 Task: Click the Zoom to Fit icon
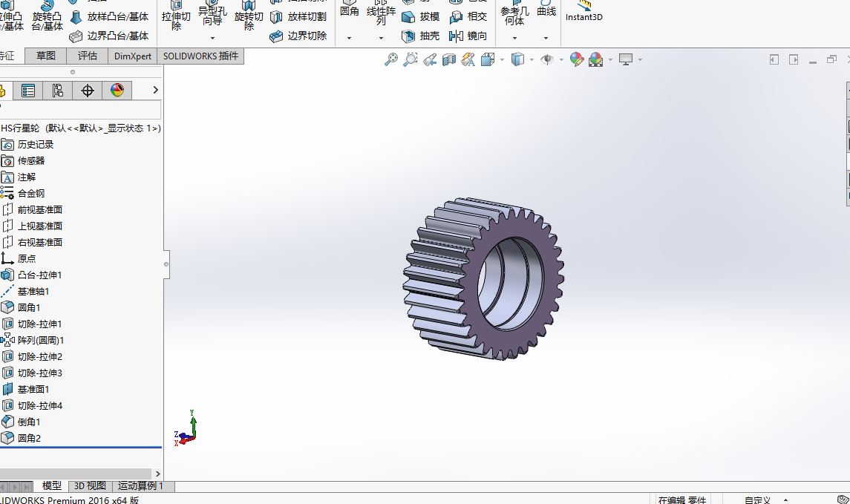(391, 60)
